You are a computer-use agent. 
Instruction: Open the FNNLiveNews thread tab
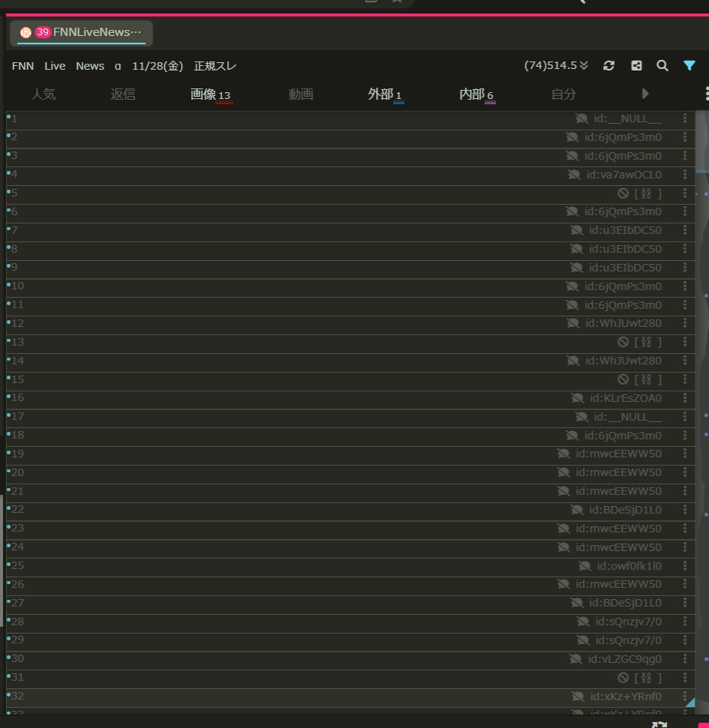(x=81, y=32)
